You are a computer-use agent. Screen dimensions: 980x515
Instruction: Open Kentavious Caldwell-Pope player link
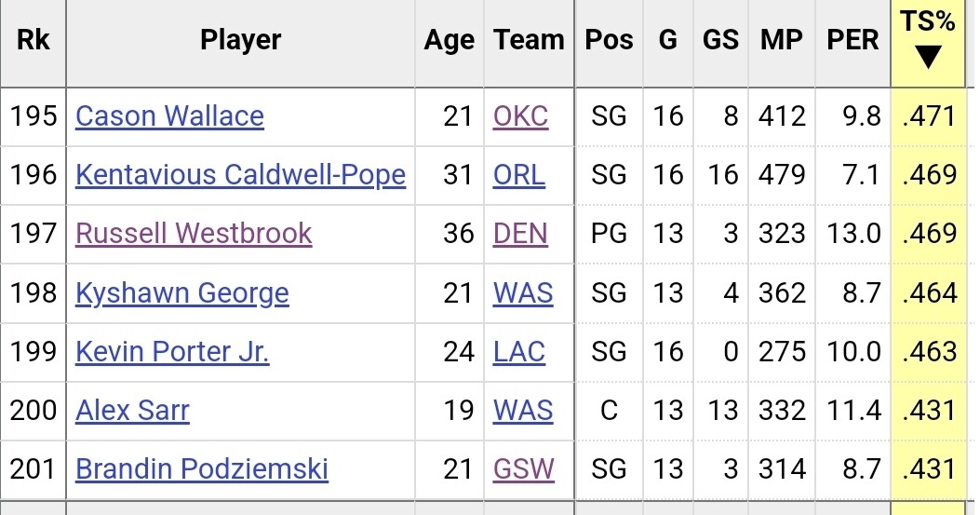pyautogui.click(x=240, y=174)
